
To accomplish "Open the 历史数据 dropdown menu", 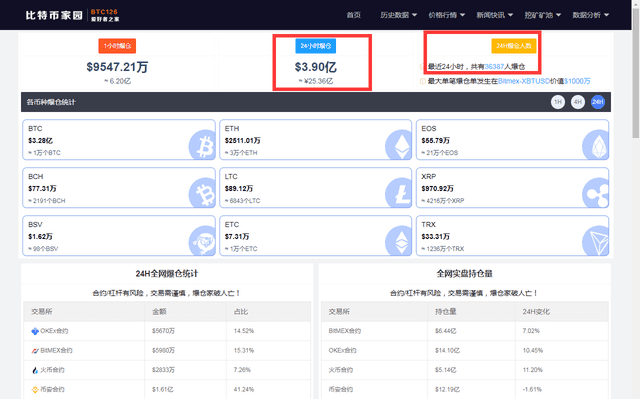I will pyautogui.click(x=398, y=15).
